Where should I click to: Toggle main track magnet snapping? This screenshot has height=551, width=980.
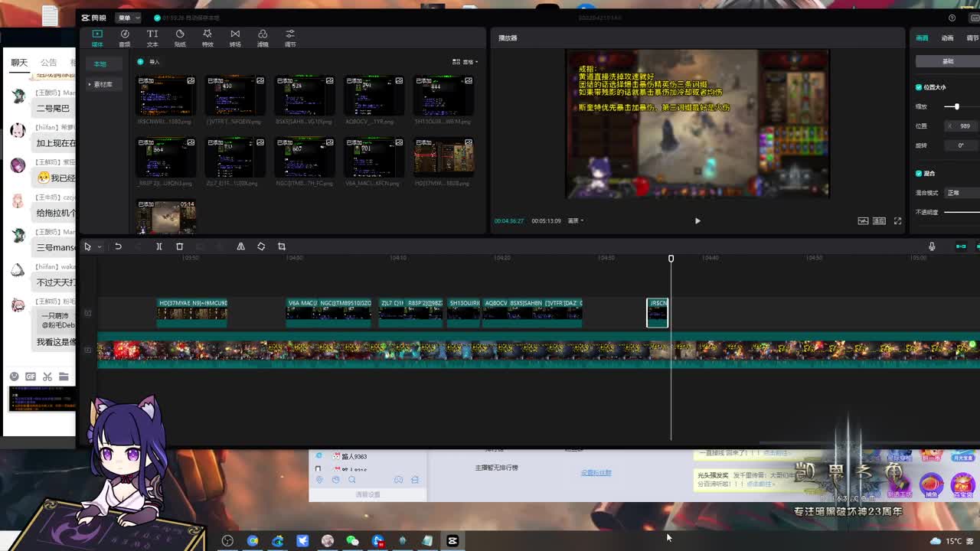click(961, 246)
